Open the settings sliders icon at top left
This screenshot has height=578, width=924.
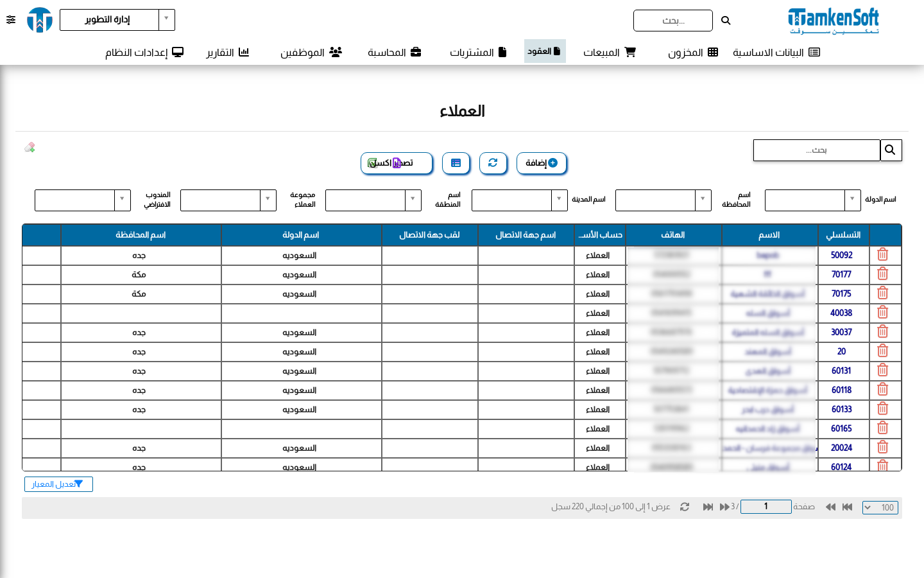pyautogui.click(x=11, y=20)
